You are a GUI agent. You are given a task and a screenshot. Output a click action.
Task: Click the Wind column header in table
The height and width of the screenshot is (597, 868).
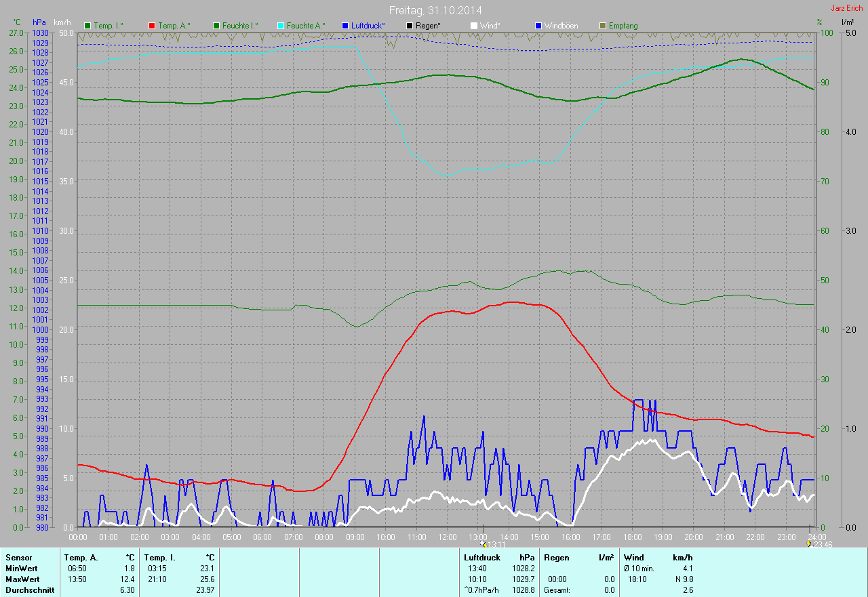634,557
